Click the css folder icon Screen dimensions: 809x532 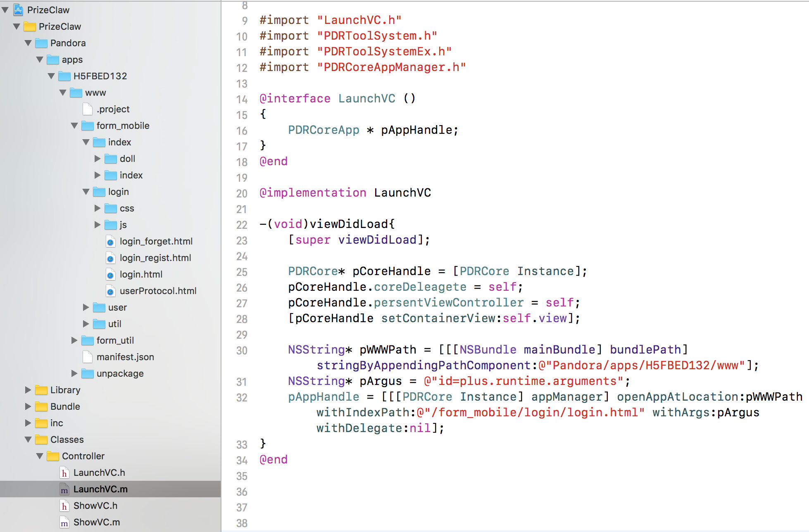[x=111, y=208]
